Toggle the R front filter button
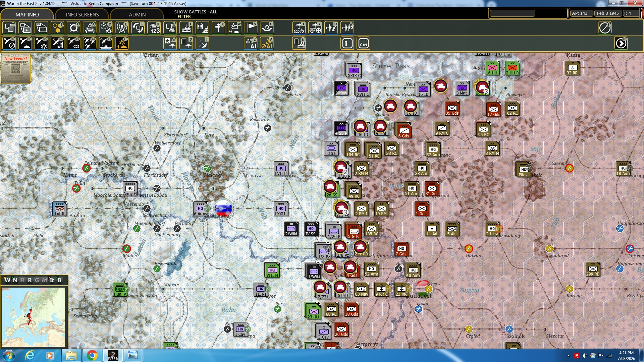This screenshot has width=644, height=362. tap(30, 280)
